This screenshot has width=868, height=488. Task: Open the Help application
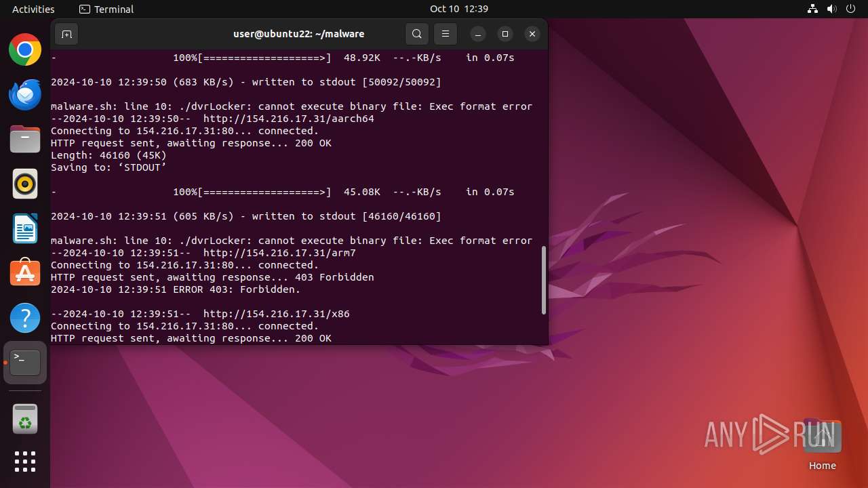pyautogui.click(x=25, y=318)
